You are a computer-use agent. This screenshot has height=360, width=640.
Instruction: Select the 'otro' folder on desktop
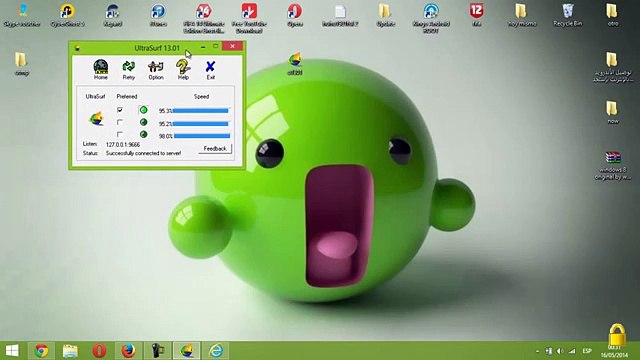[x=612, y=15]
